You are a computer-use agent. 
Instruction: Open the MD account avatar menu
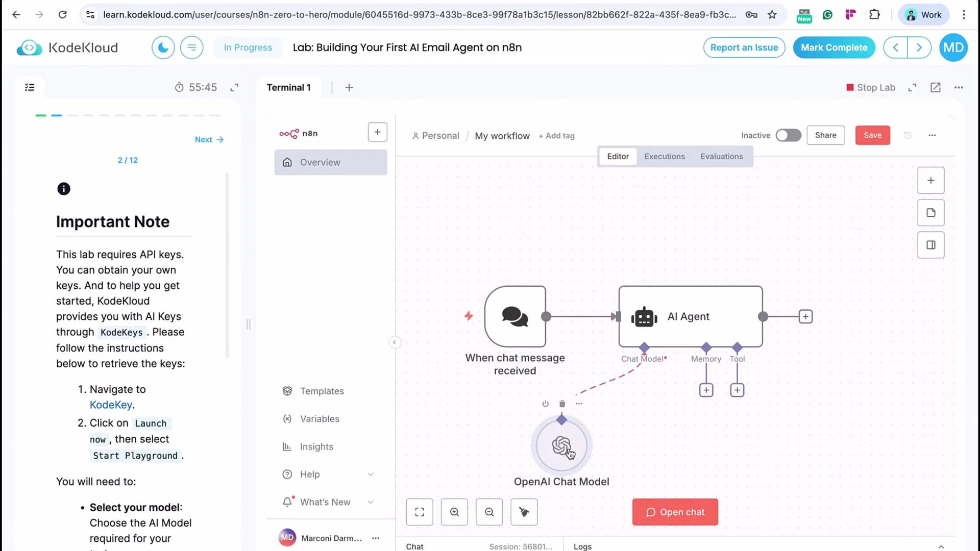(953, 47)
